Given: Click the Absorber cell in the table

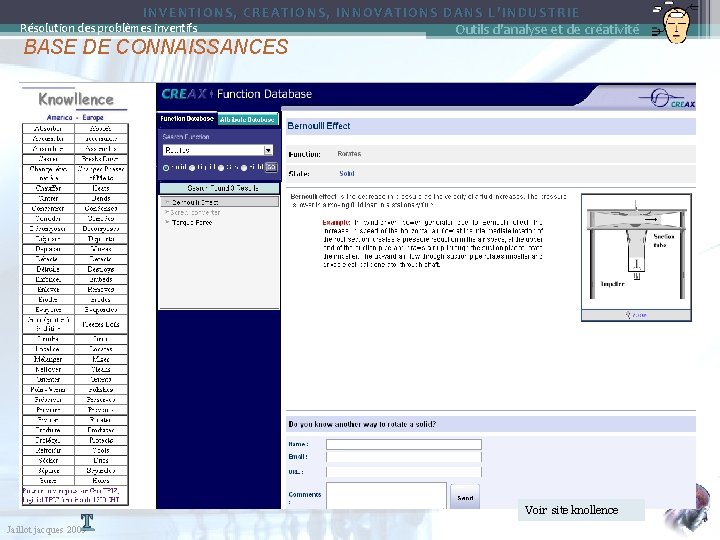Looking at the screenshot, I should [x=48, y=129].
